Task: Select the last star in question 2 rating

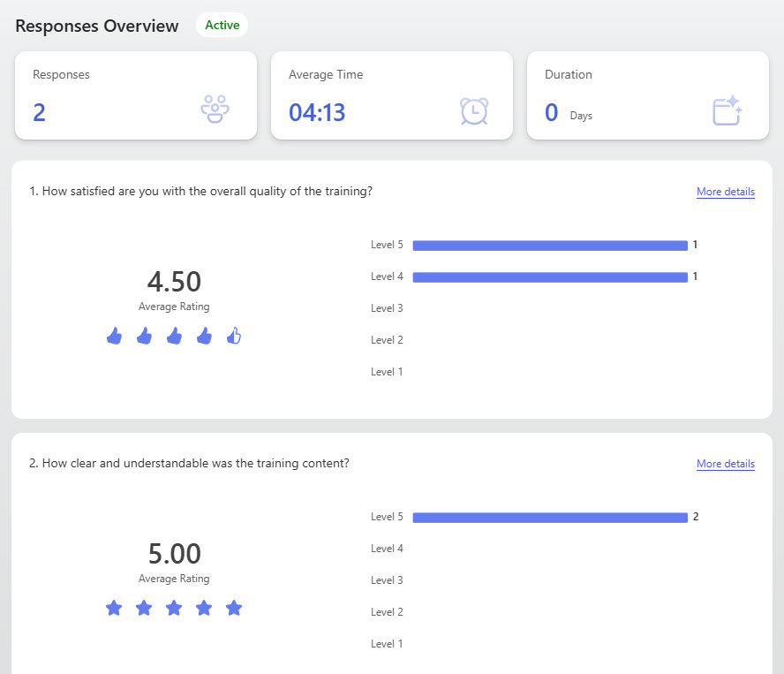Action: [x=234, y=608]
